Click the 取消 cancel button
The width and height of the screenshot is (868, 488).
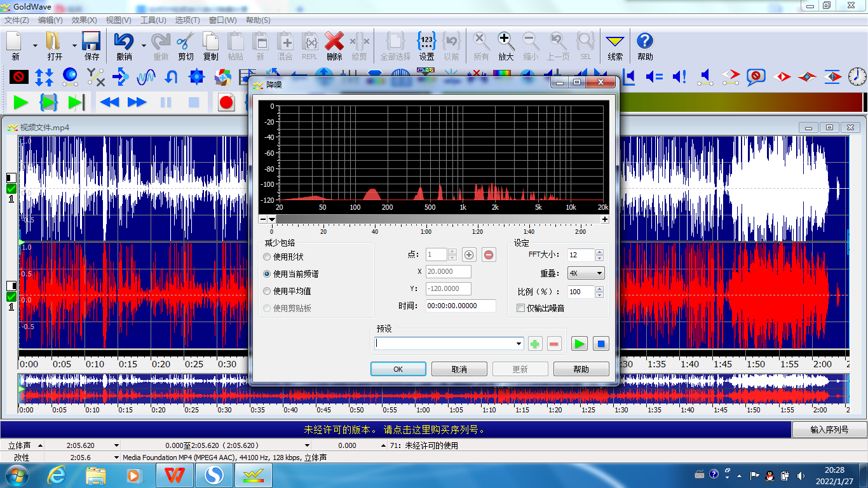point(459,369)
